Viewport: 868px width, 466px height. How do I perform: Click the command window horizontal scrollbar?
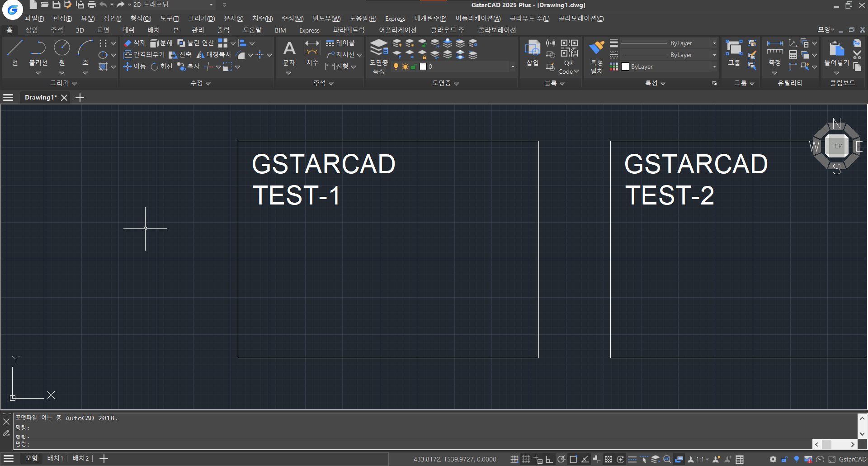[x=835, y=444]
